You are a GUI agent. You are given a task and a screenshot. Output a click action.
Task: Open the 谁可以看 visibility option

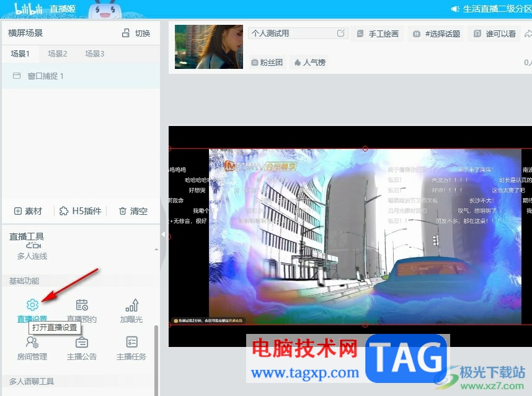(495, 34)
